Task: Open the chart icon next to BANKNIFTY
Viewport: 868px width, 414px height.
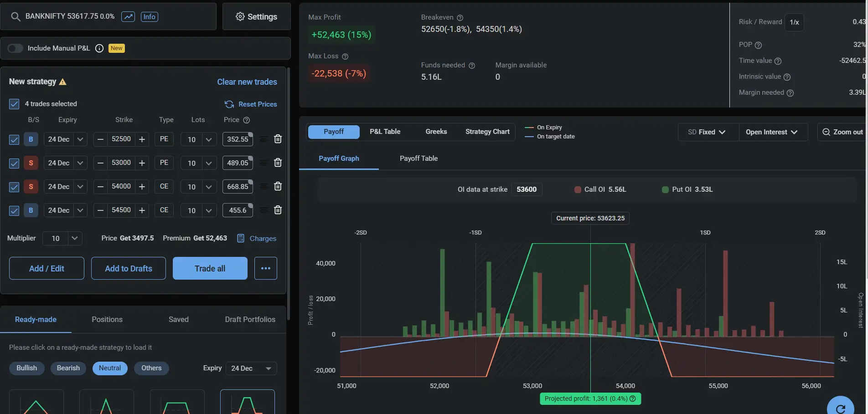Action: click(x=128, y=17)
